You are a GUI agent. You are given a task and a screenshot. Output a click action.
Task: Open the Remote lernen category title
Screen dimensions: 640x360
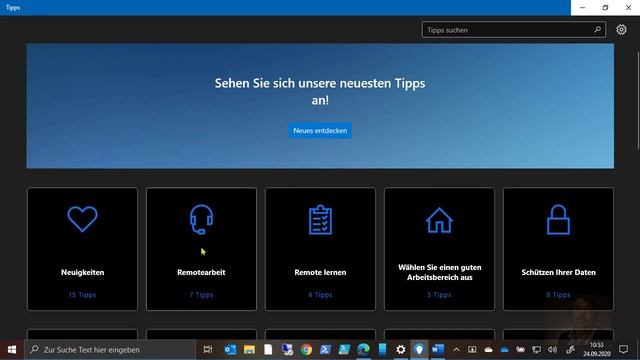click(320, 272)
